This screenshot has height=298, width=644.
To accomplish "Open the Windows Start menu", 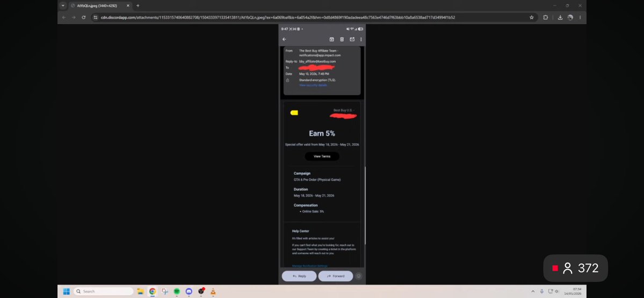I will (66, 292).
